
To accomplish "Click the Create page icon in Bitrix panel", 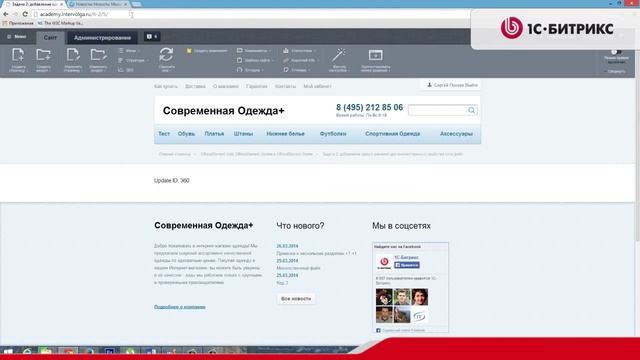I will coord(18,56).
